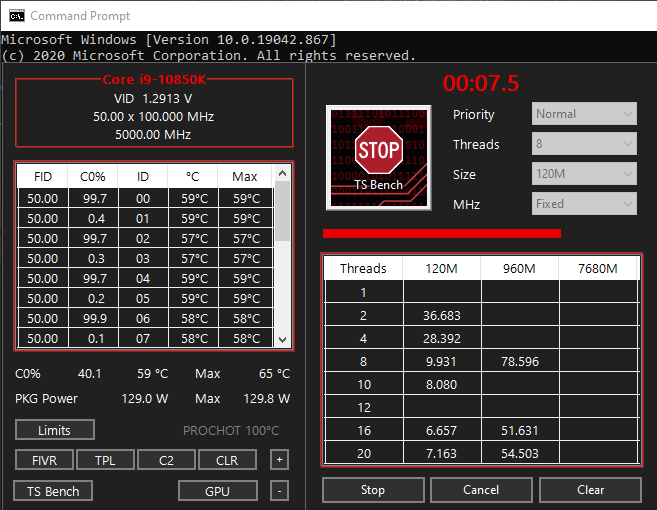Screen dimensions: 657x510
Task: Click the 40.1 overall C0% value
Action: pyautogui.click(x=90, y=373)
